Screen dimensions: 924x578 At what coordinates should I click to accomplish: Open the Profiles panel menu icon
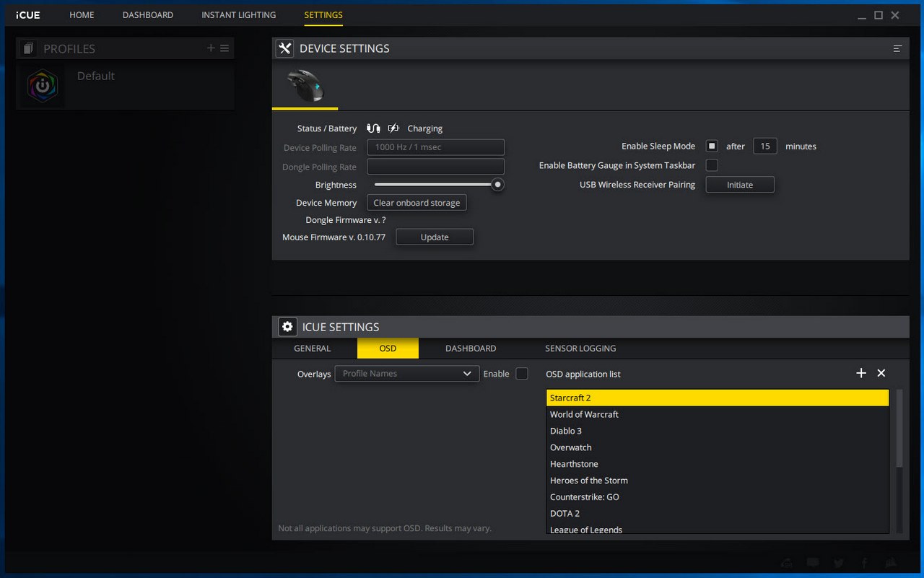pyautogui.click(x=225, y=48)
